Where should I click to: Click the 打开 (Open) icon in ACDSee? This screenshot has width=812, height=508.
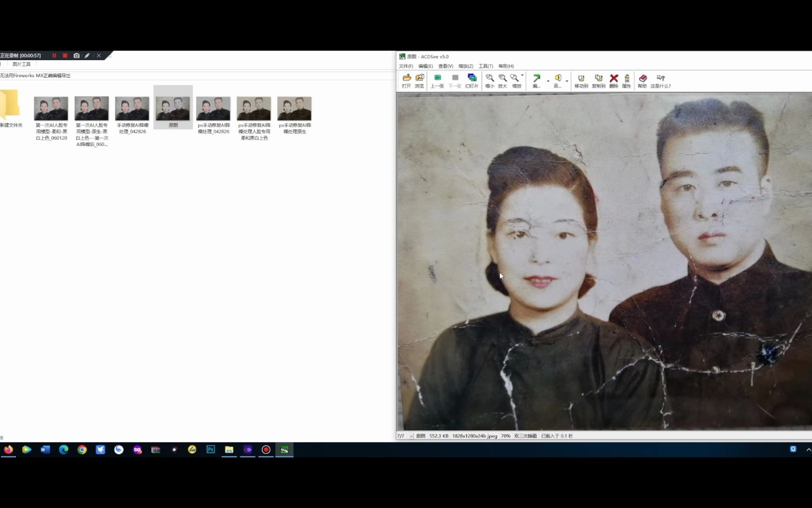click(406, 81)
